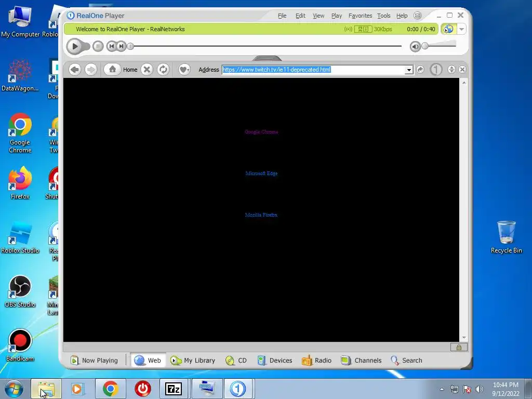
Task: Expand the Address history dropdown
Action: click(x=409, y=70)
